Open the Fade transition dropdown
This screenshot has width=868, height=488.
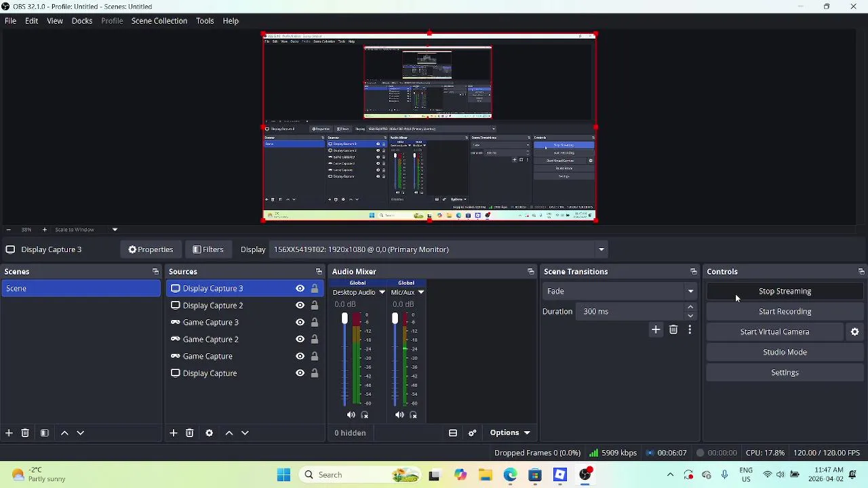click(x=620, y=291)
